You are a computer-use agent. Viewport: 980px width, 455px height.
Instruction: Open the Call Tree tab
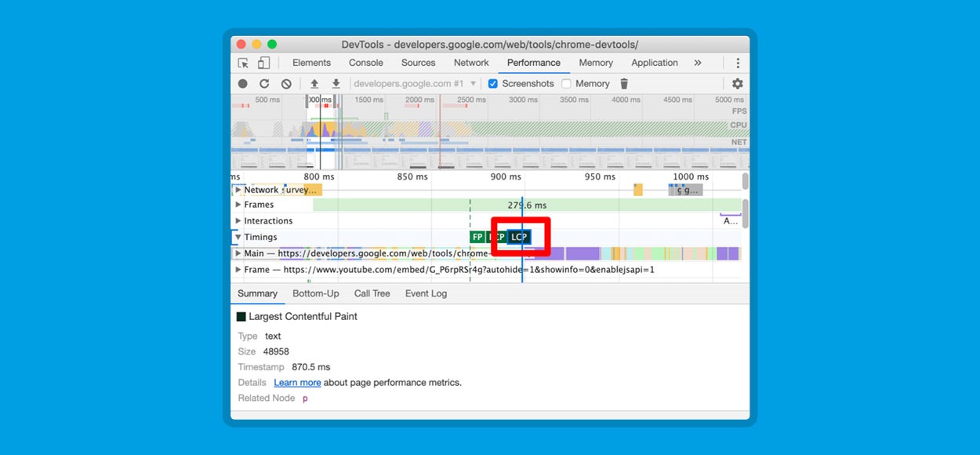372,293
